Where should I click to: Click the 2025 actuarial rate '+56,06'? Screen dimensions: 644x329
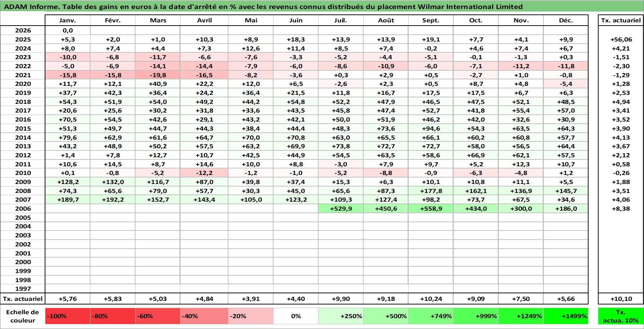pyautogui.click(x=621, y=39)
